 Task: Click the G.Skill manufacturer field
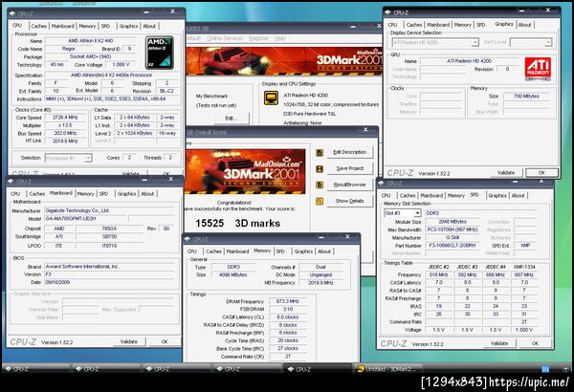pos(453,237)
